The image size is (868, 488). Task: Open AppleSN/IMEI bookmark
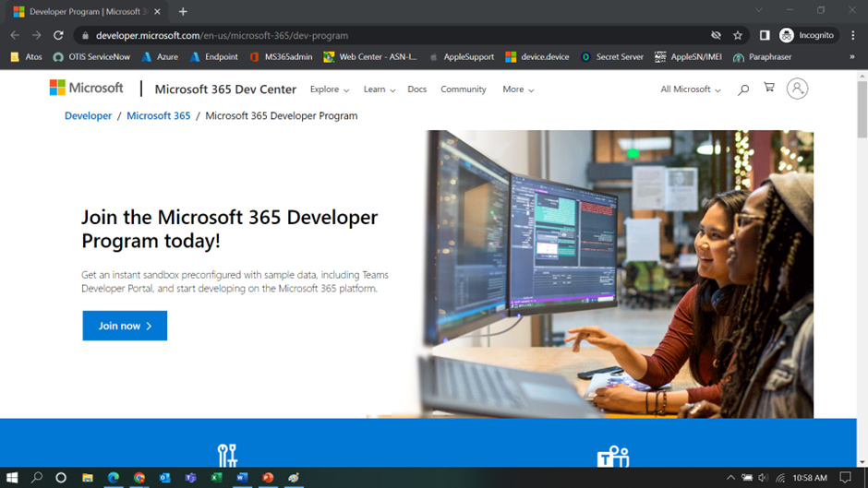pos(688,57)
